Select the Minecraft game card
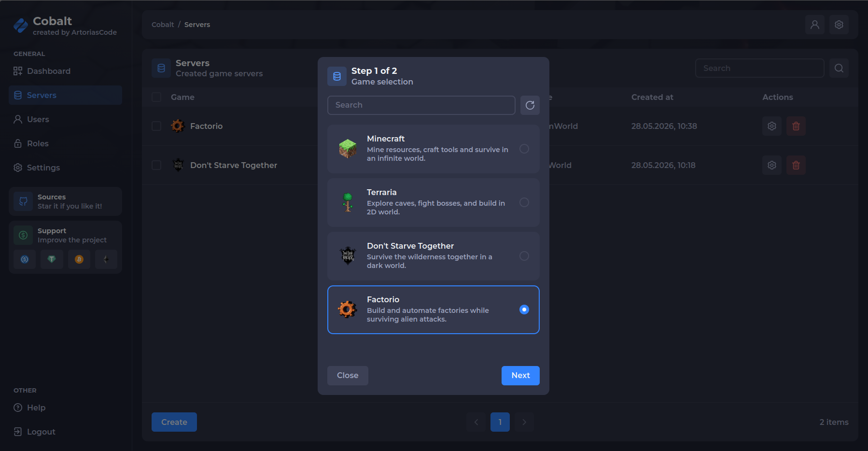868x451 pixels. click(434, 149)
